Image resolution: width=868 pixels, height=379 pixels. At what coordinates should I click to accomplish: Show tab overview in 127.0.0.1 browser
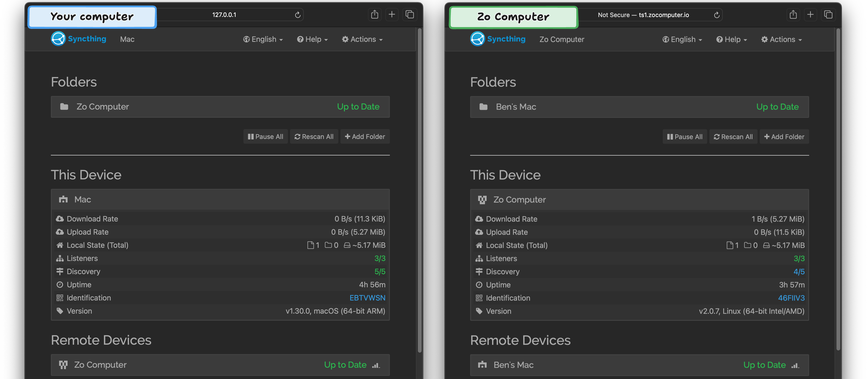[409, 15]
